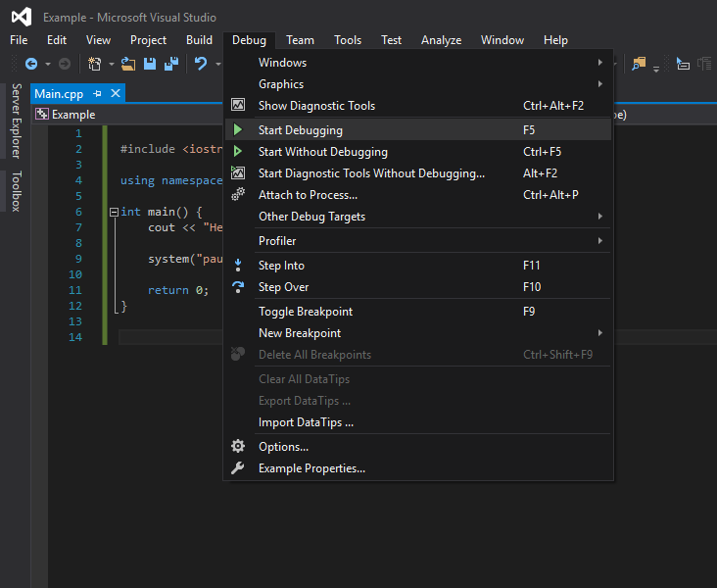Viewport: 717px width, 588px height.
Task: Click the Navigate Backward toolbar icon
Action: pos(31,64)
